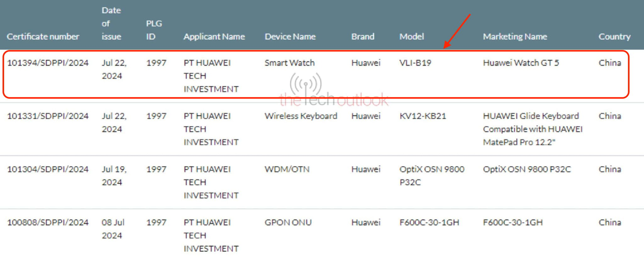Click the Date of issue column header
644x260 pixels.
[111, 23]
